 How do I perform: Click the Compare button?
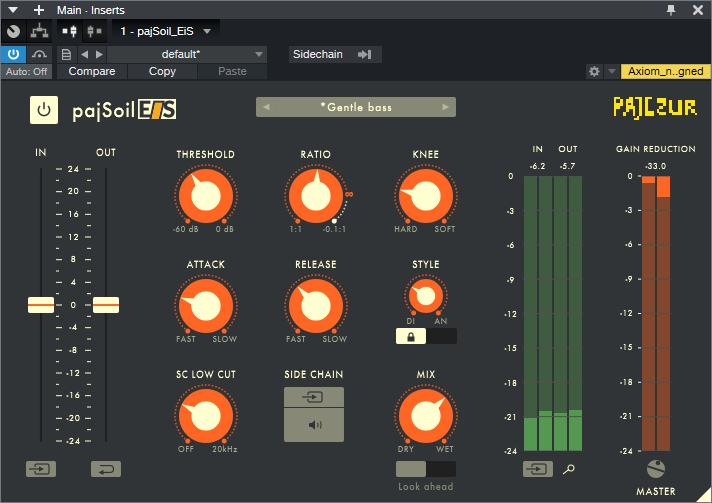tap(92, 71)
